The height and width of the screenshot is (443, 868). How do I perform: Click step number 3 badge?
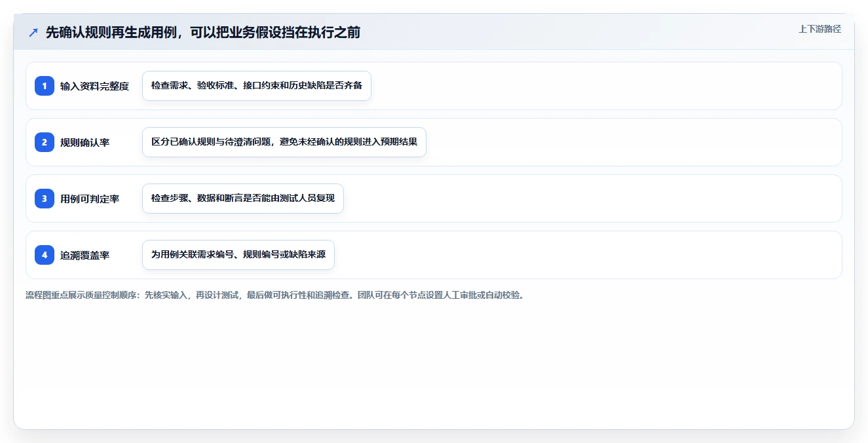pos(45,199)
